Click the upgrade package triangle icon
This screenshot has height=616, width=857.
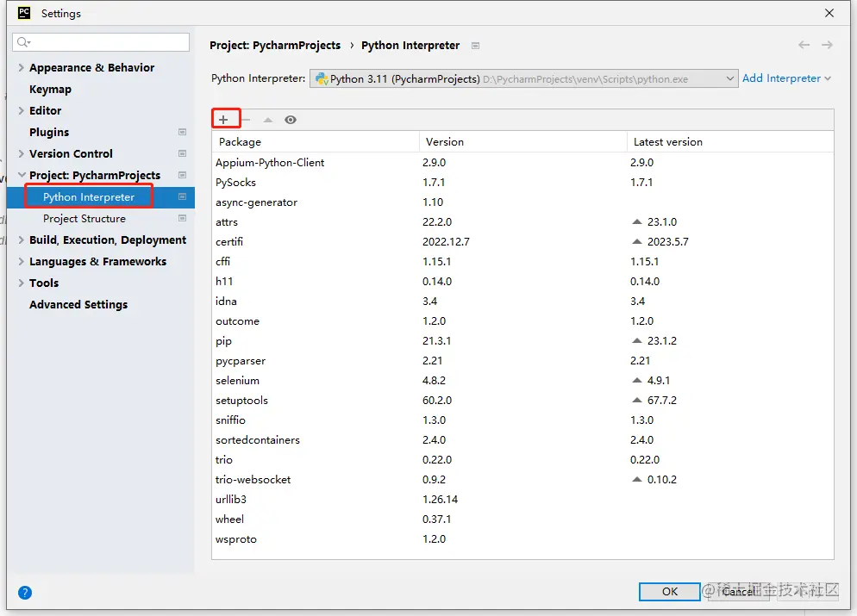point(268,120)
